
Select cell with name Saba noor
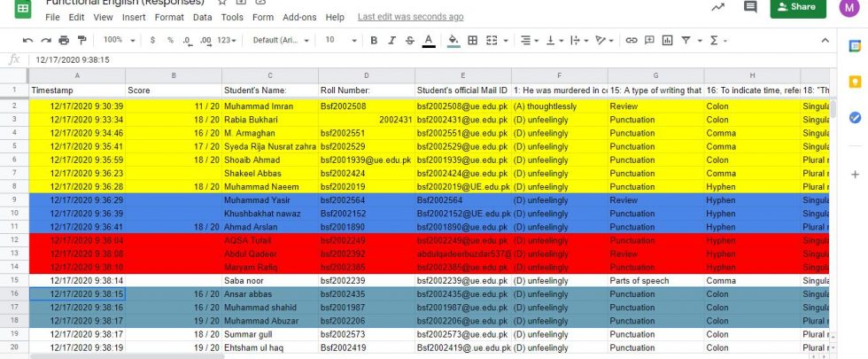pos(269,280)
